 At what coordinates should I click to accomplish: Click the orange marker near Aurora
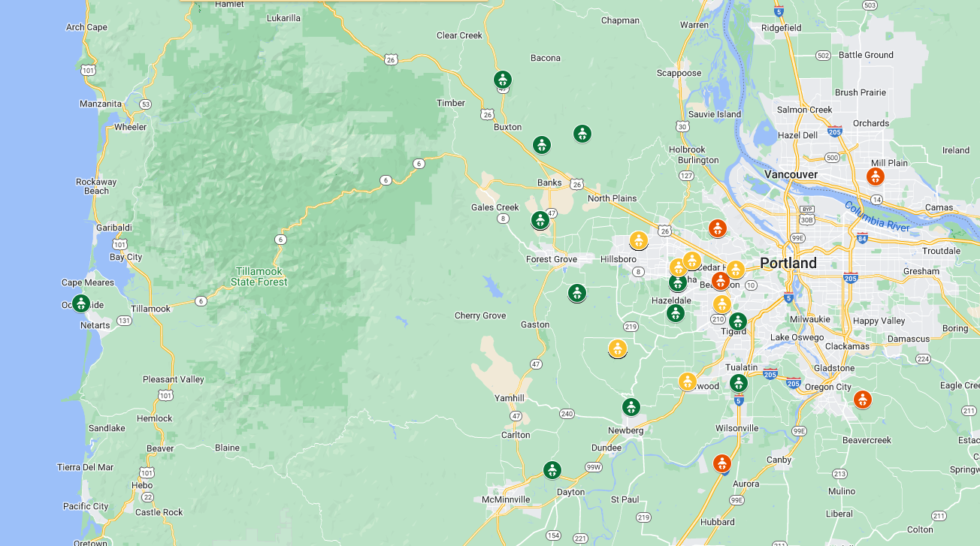pos(721,463)
